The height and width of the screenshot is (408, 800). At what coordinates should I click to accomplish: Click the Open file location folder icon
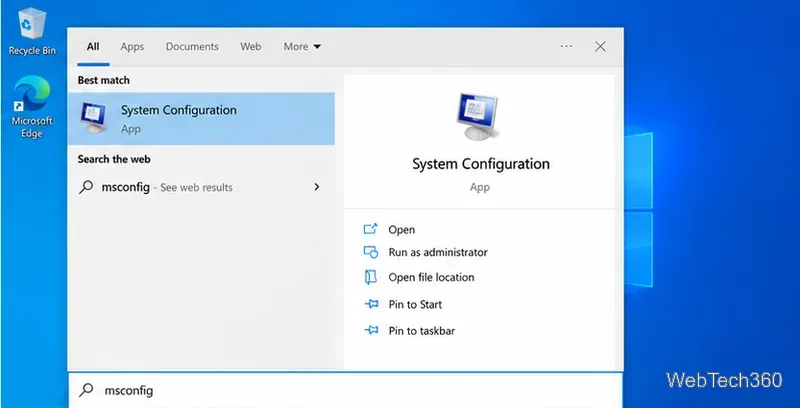pyautogui.click(x=370, y=277)
